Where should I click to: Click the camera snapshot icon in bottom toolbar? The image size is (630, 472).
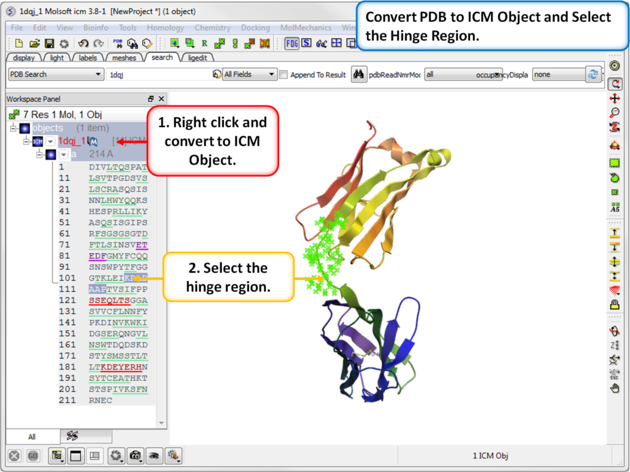[135, 456]
